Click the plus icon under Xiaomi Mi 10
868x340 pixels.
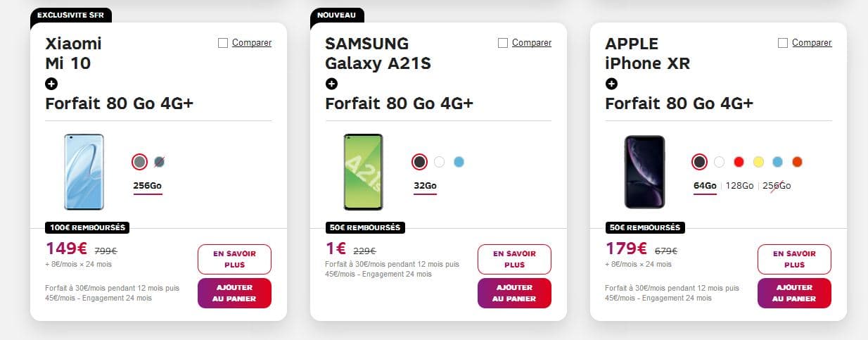click(51, 84)
